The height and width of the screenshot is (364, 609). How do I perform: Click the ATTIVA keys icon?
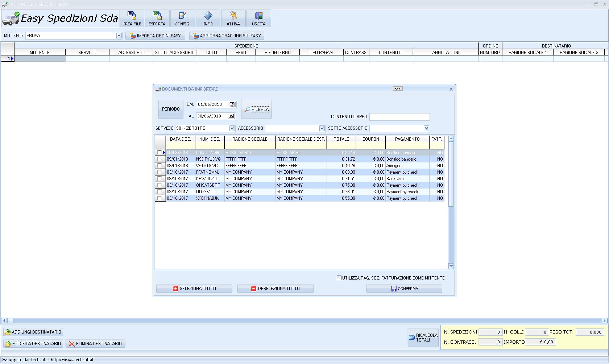point(233,18)
